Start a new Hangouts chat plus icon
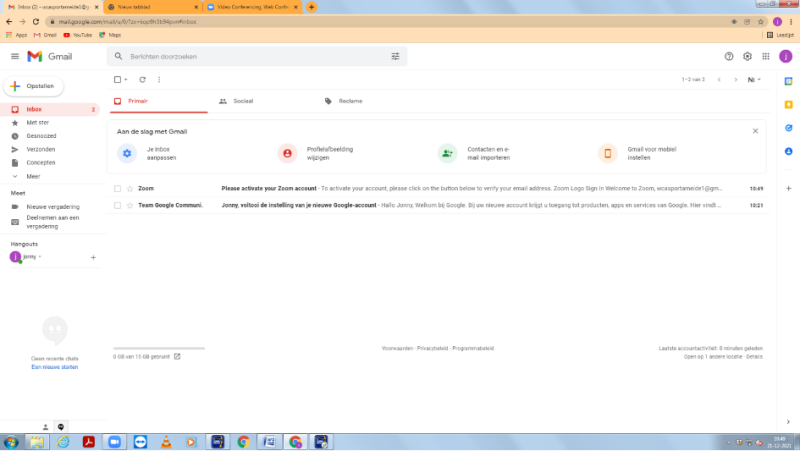Viewport: 800px width, 451px height. pyautogui.click(x=93, y=258)
